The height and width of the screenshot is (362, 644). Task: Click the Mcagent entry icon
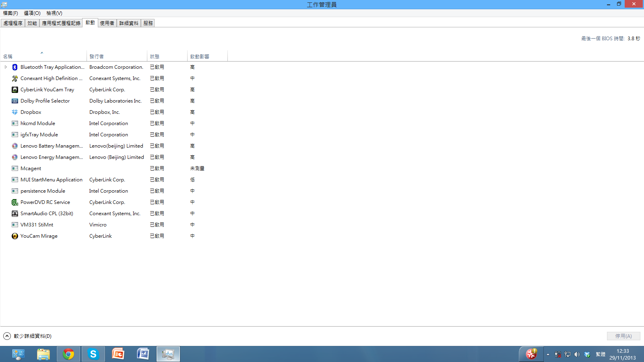tap(15, 169)
